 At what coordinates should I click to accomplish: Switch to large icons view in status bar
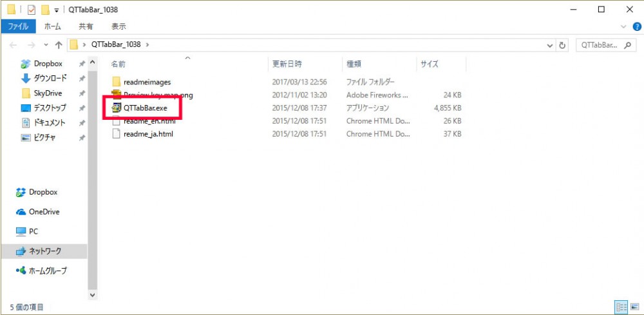[x=634, y=307]
